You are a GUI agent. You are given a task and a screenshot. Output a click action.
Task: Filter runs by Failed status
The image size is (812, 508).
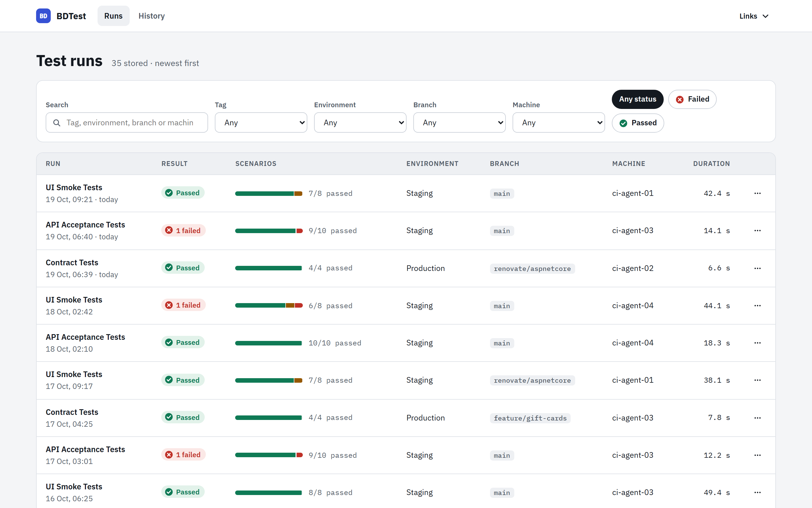[692, 99]
